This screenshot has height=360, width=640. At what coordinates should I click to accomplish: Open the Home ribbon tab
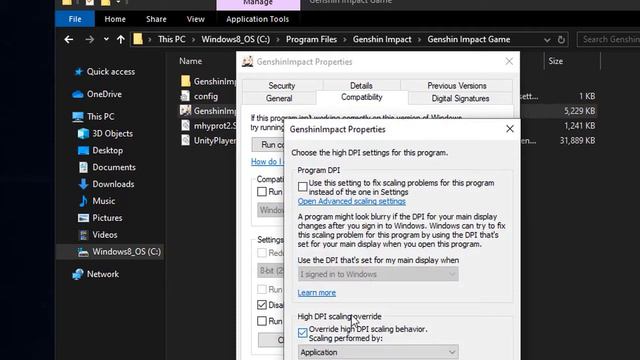coord(115,19)
